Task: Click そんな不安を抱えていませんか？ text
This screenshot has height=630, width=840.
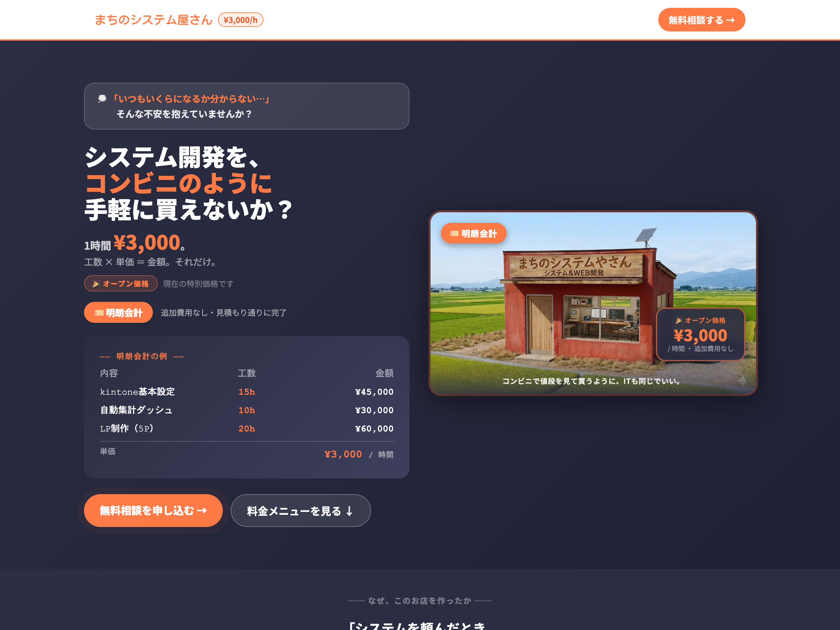Action: 184,114
